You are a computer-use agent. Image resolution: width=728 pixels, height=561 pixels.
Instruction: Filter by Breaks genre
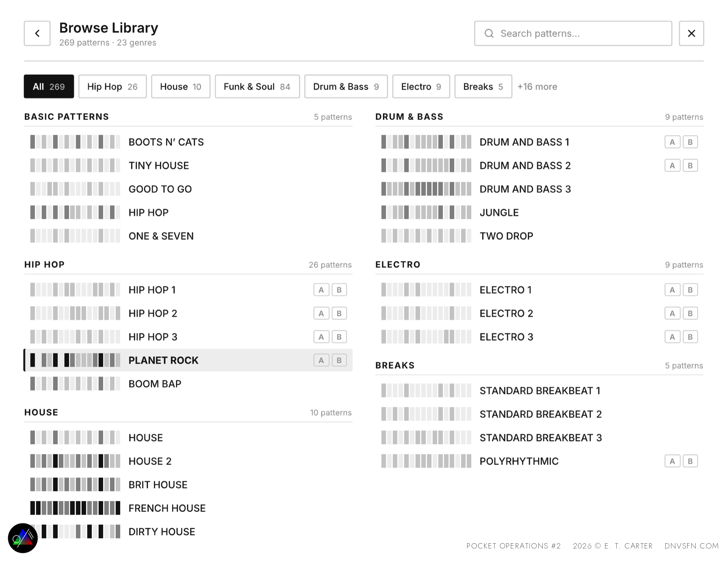click(x=483, y=87)
